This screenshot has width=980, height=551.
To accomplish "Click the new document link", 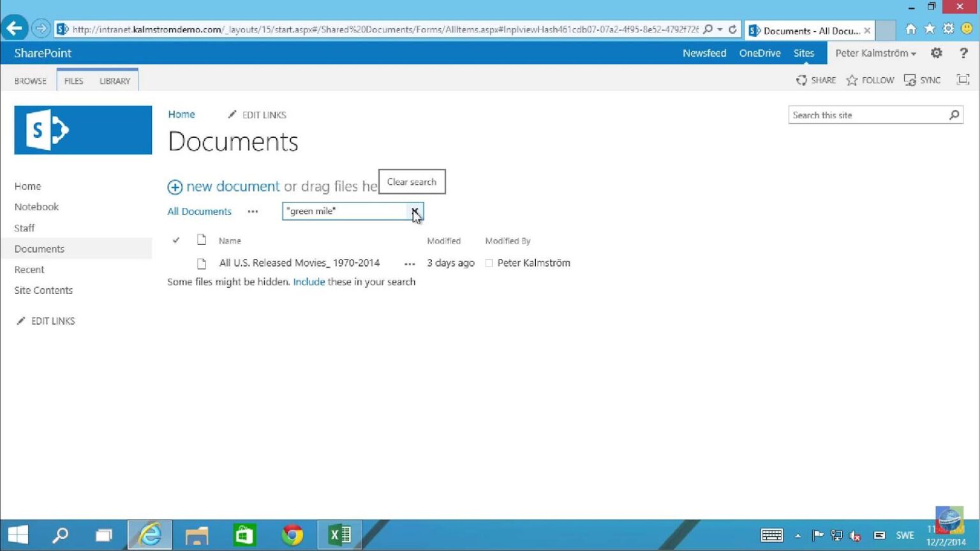I will tap(232, 186).
